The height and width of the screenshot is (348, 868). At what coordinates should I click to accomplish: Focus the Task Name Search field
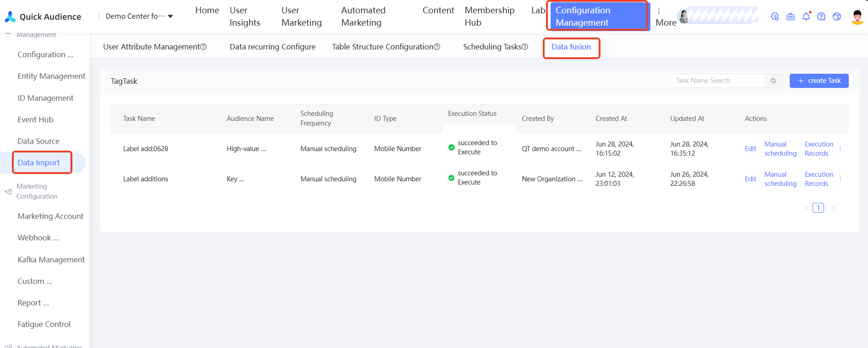click(717, 81)
